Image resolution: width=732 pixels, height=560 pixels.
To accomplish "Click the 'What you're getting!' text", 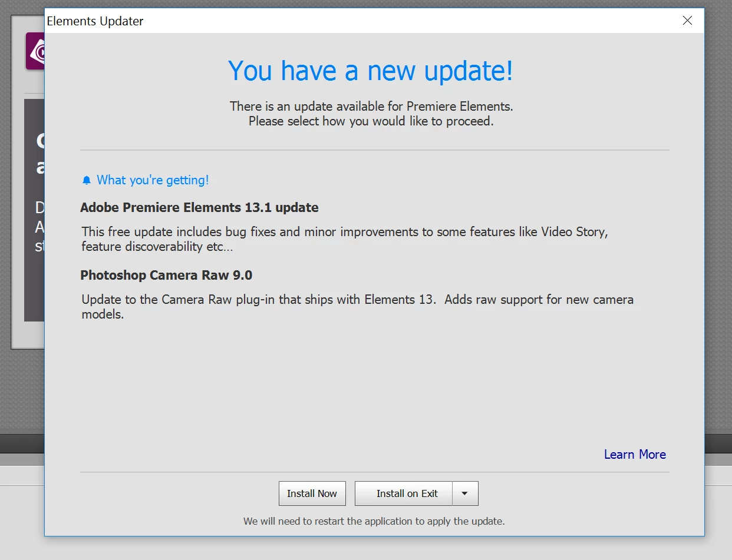I will click(x=153, y=180).
